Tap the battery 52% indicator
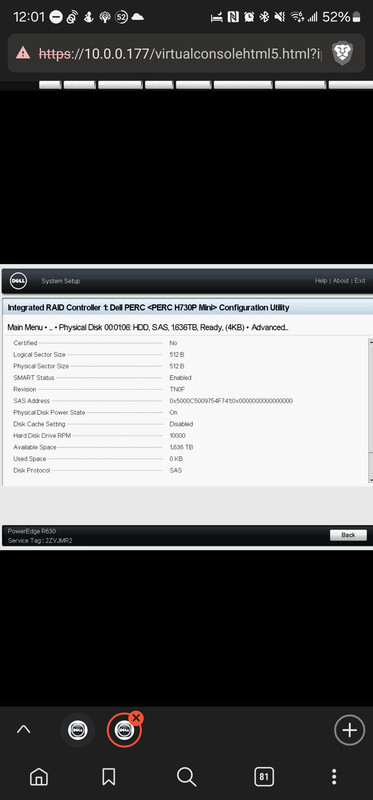Image resolution: width=373 pixels, height=800 pixels. point(342,17)
